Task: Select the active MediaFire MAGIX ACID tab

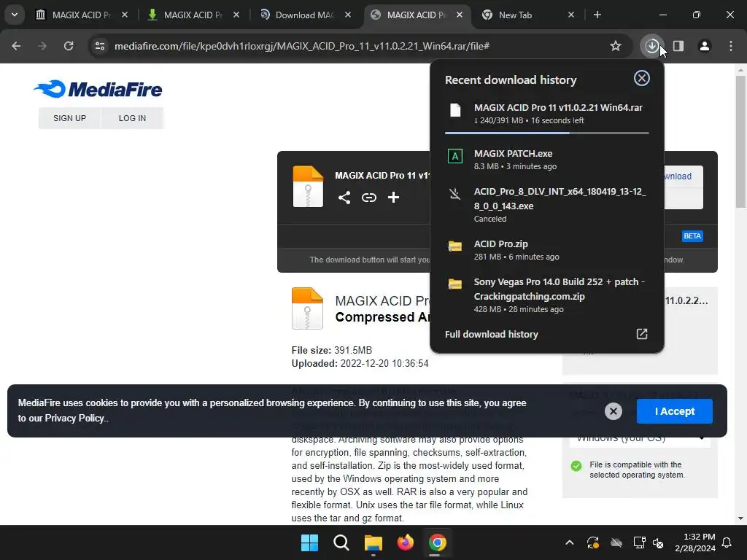Action: pos(417,15)
